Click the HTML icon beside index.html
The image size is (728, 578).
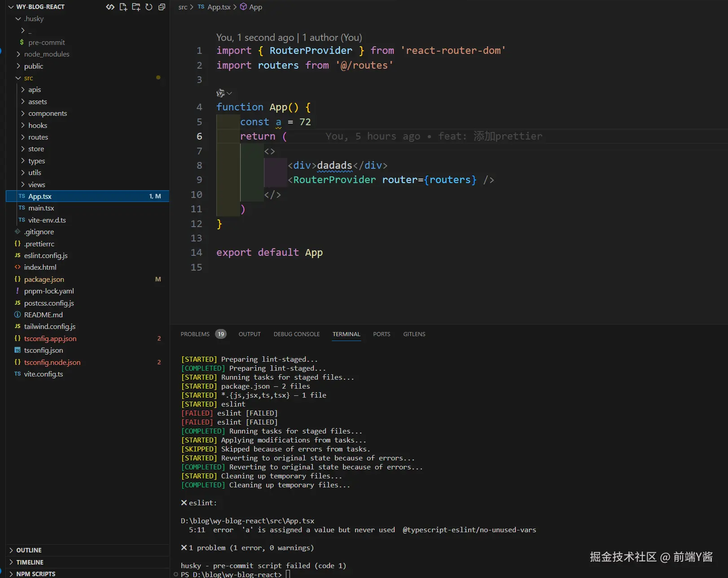coord(18,267)
